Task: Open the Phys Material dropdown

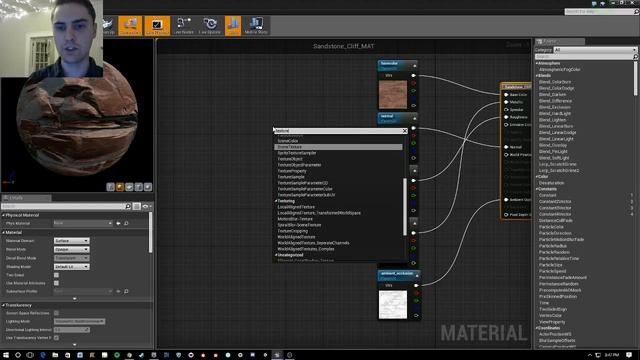Action: pyautogui.click(x=83, y=223)
